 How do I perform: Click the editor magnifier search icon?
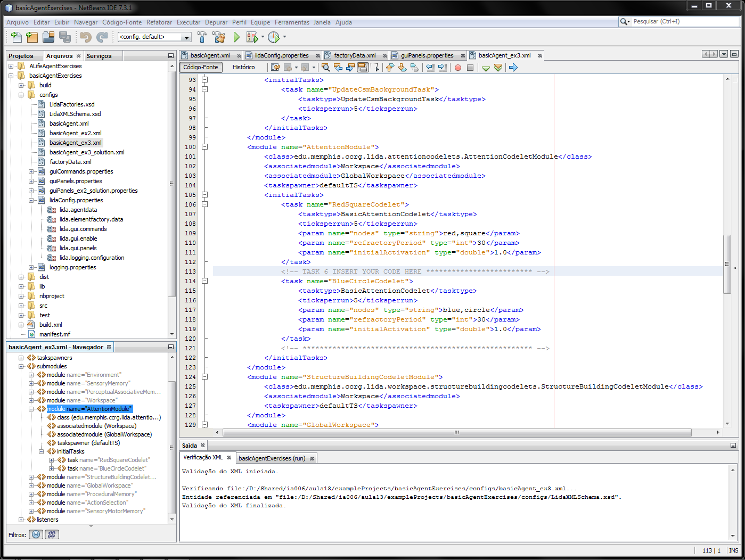(x=325, y=68)
